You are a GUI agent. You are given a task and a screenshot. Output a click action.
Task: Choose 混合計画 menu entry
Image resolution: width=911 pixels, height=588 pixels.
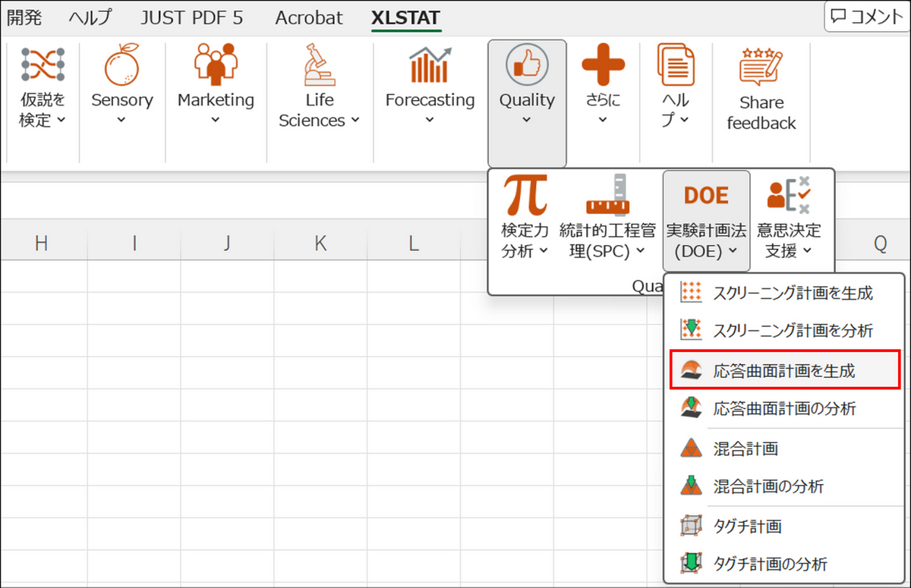pyautogui.click(x=785, y=448)
